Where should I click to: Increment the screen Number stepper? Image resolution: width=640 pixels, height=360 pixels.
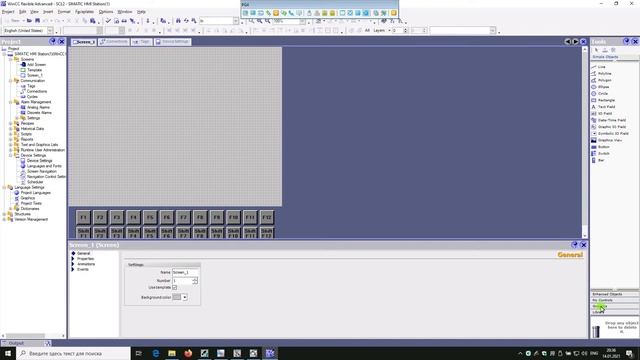pos(195,279)
